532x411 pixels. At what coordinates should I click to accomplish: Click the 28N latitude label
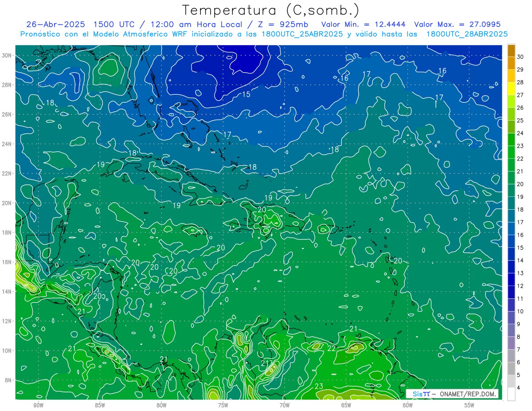(x=7, y=85)
